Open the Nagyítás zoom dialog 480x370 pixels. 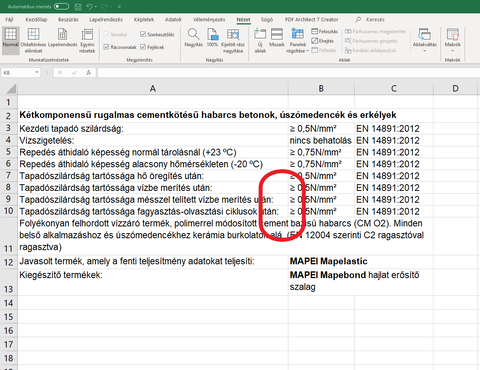[194, 38]
